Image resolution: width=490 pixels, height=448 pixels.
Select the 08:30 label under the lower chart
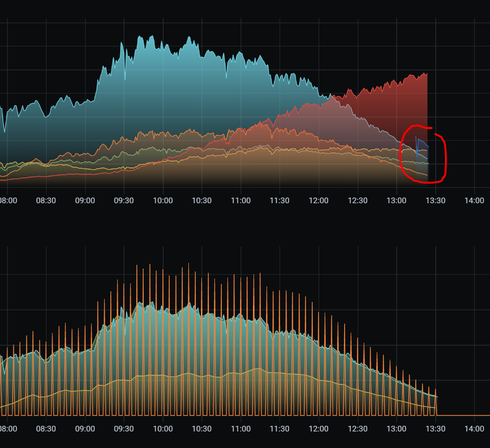coord(46,429)
